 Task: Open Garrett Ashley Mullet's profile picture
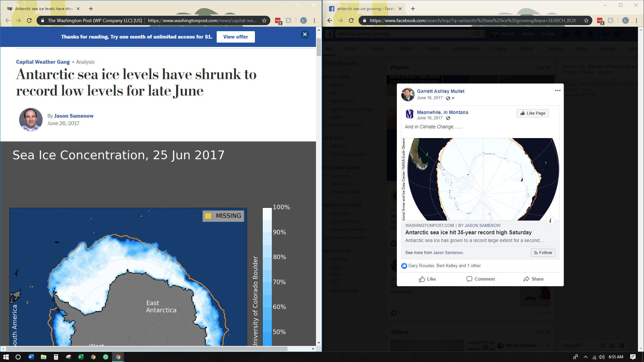pyautogui.click(x=408, y=95)
